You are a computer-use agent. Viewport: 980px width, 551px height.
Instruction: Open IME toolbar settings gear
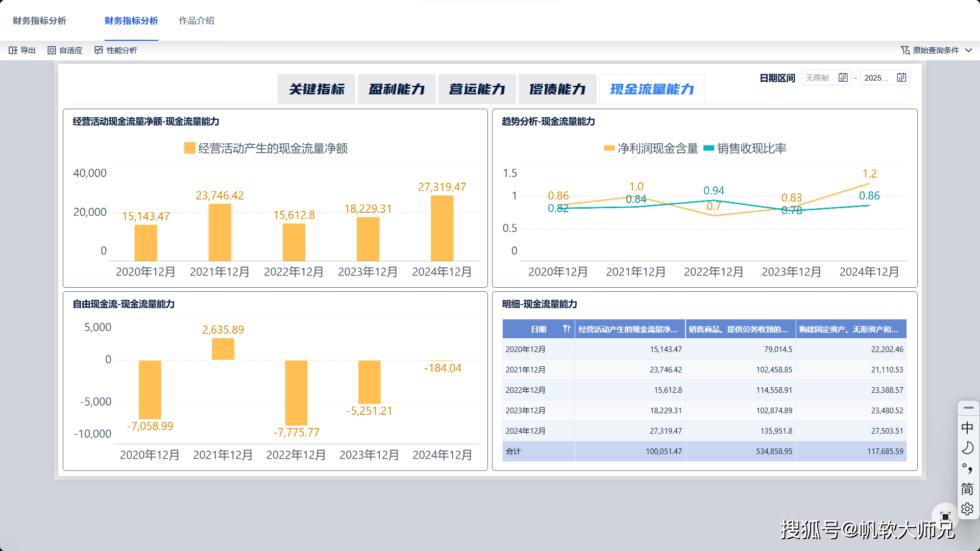(967, 509)
